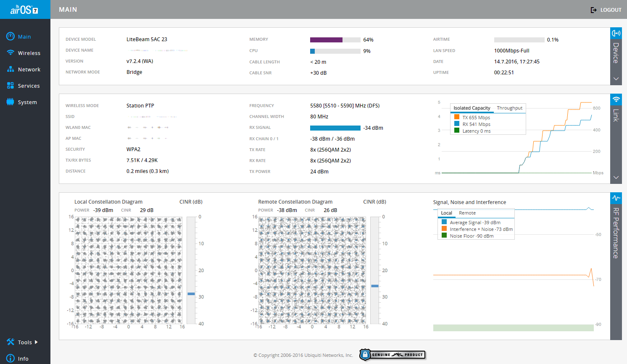Go to the System menu label
The width and height of the screenshot is (627, 364).
(x=27, y=102)
